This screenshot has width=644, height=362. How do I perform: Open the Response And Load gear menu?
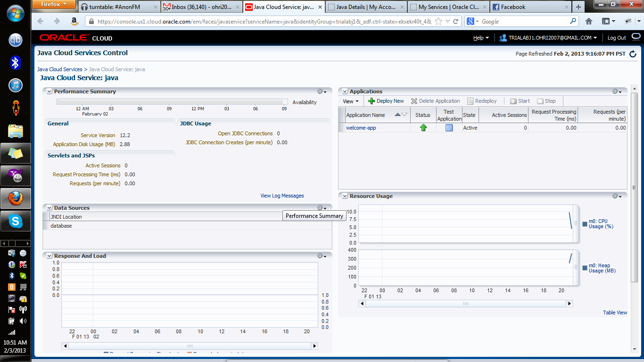[x=322, y=256]
